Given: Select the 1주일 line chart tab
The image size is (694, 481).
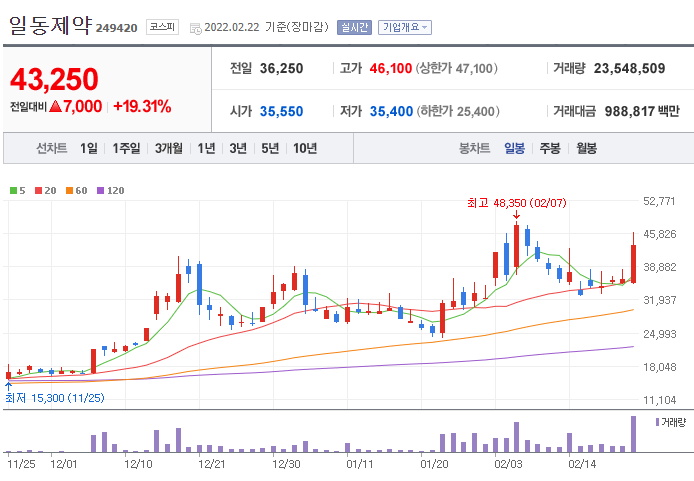Looking at the screenshot, I should [x=126, y=148].
